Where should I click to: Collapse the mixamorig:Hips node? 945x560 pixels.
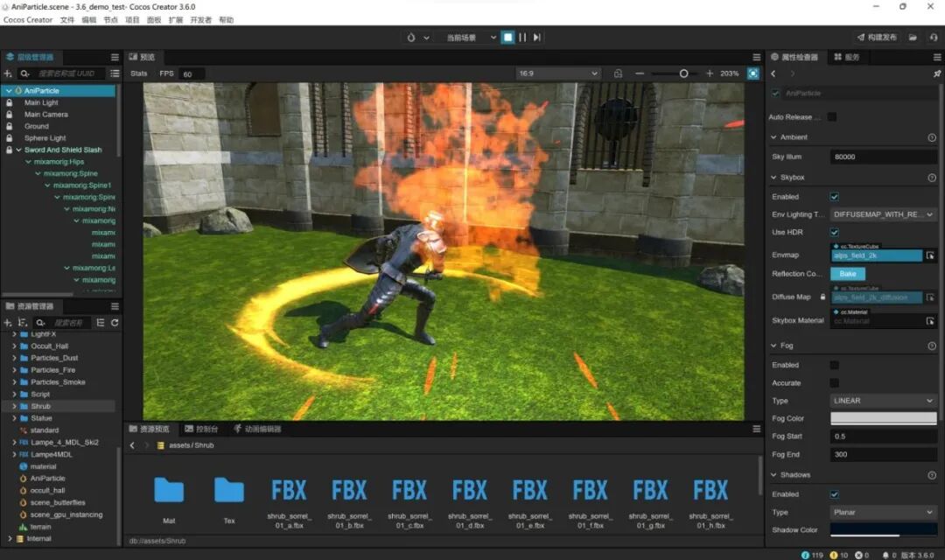click(28, 162)
